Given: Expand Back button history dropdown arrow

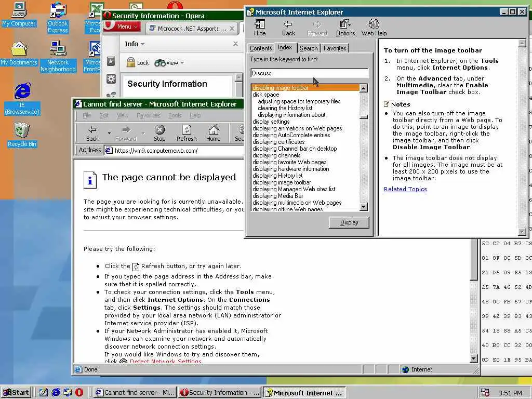Looking at the screenshot, I should point(109,133).
